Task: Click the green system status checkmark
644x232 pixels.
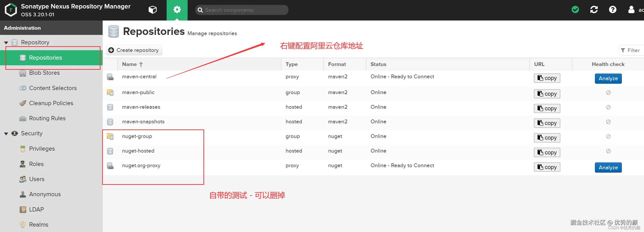Action: pos(575,10)
